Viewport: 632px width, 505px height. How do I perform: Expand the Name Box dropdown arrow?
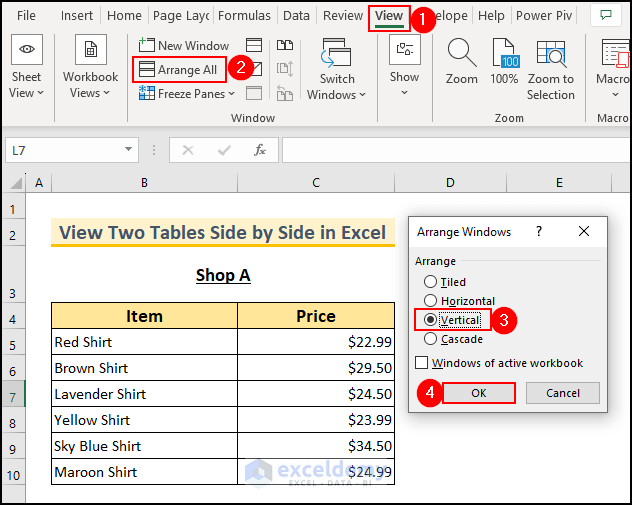click(x=129, y=150)
